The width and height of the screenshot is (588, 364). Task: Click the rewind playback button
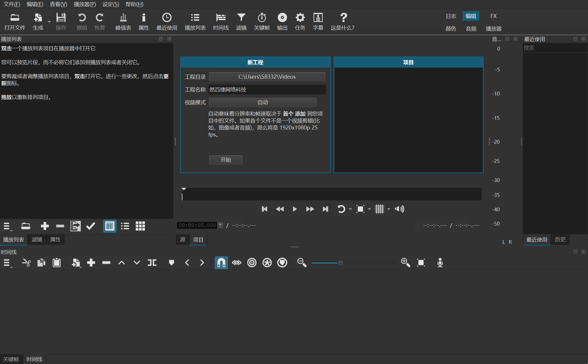(280, 209)
